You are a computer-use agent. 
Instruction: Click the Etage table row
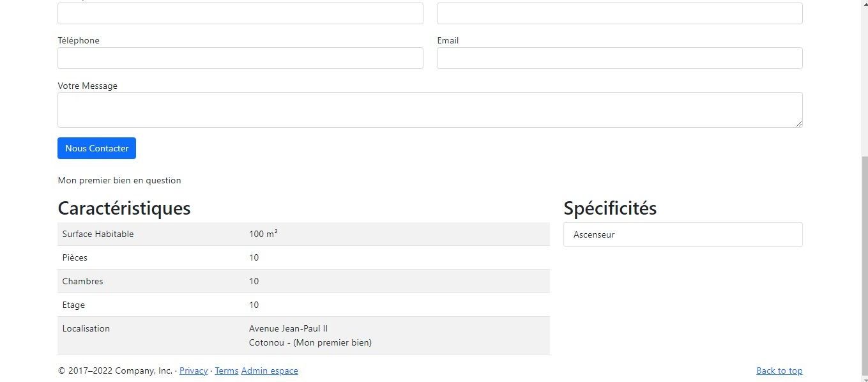[x=303, y=305]
